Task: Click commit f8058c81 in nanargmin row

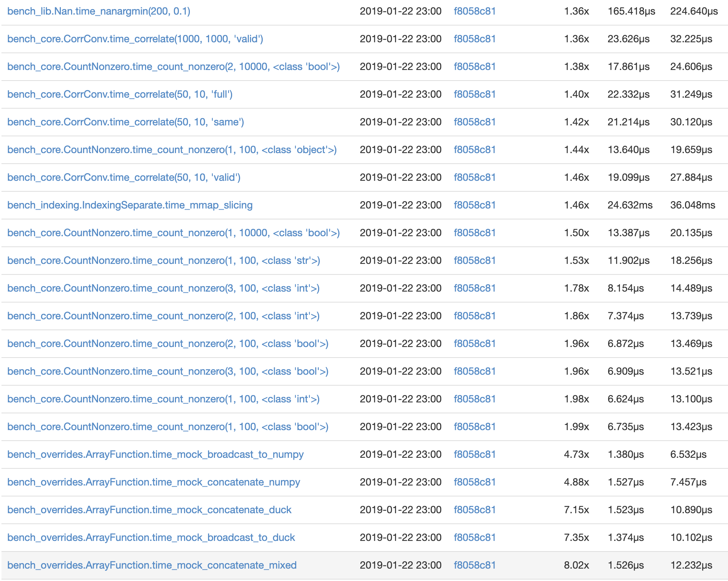Action: click(474, 11)
